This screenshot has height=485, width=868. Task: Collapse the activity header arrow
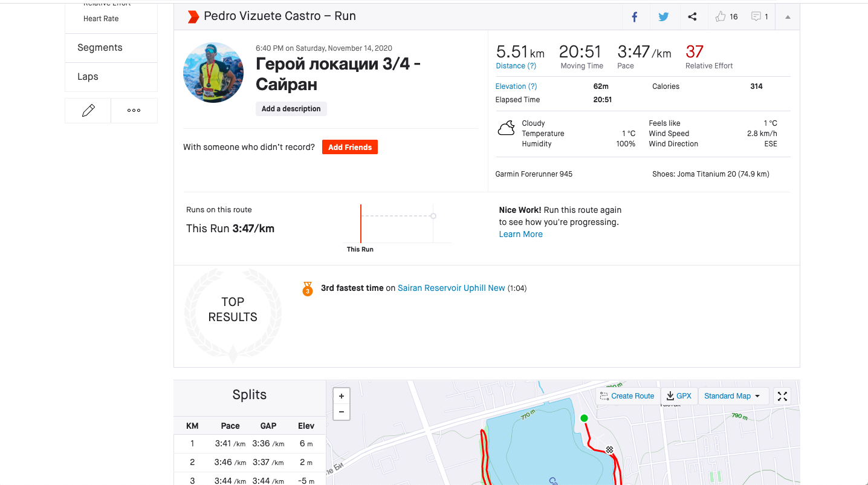(788, 17)
